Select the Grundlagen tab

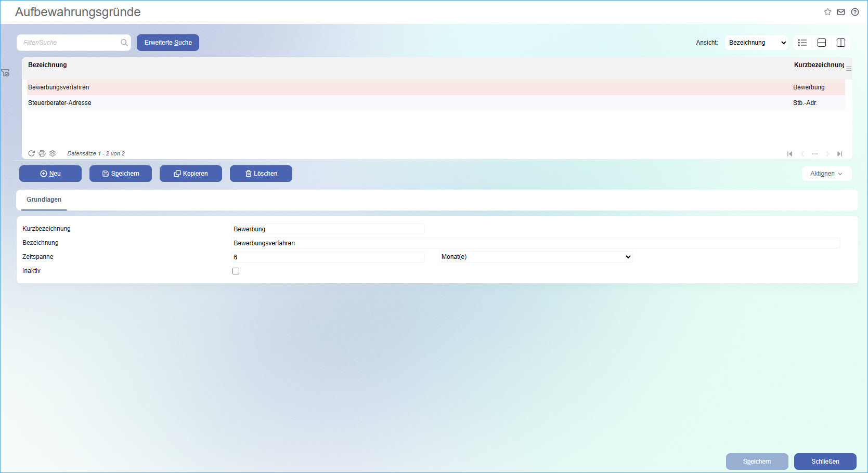pos(44,200)
